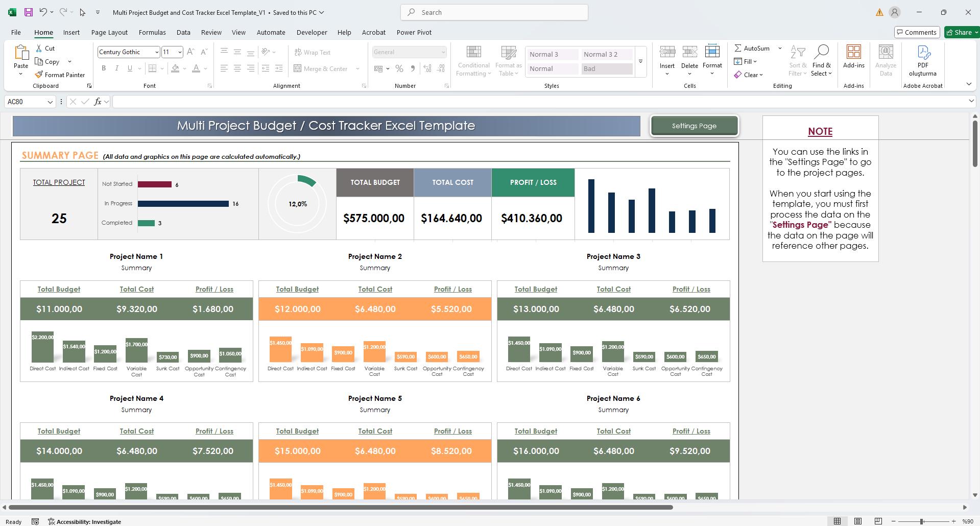Viewport: 980px width, 526px height.
Task: Open the Name Box dropdown arrow
Action: pyautogui.click(x=50, y=102)
